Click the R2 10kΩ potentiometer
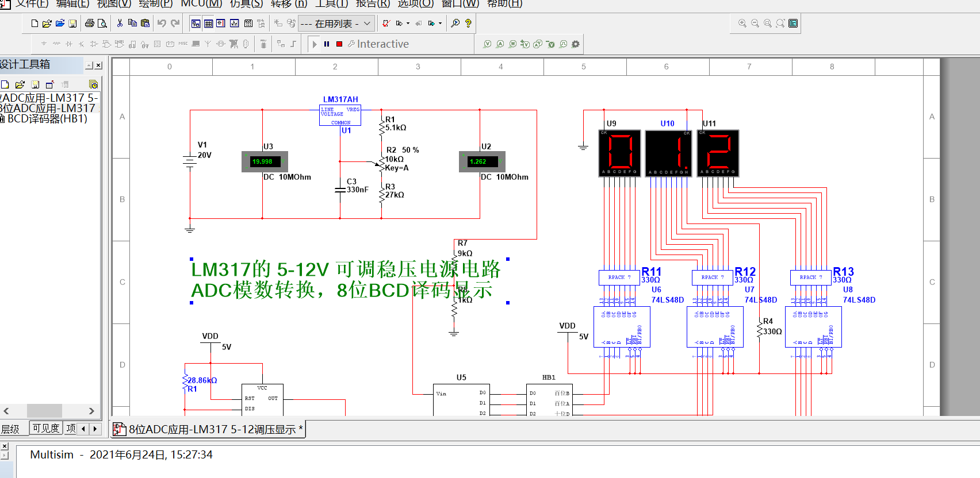Viewport: 980px width, 478px height. [x=381, y=164]
